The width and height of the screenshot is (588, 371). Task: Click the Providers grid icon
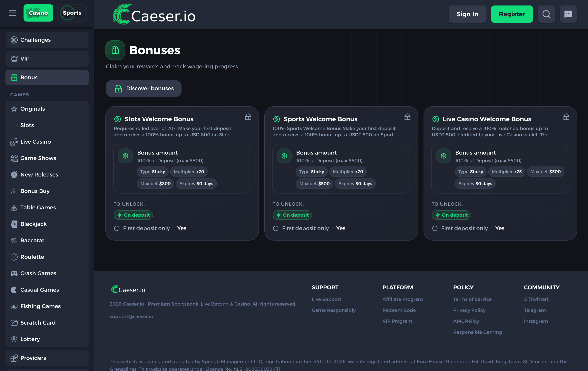pos(14,358)
